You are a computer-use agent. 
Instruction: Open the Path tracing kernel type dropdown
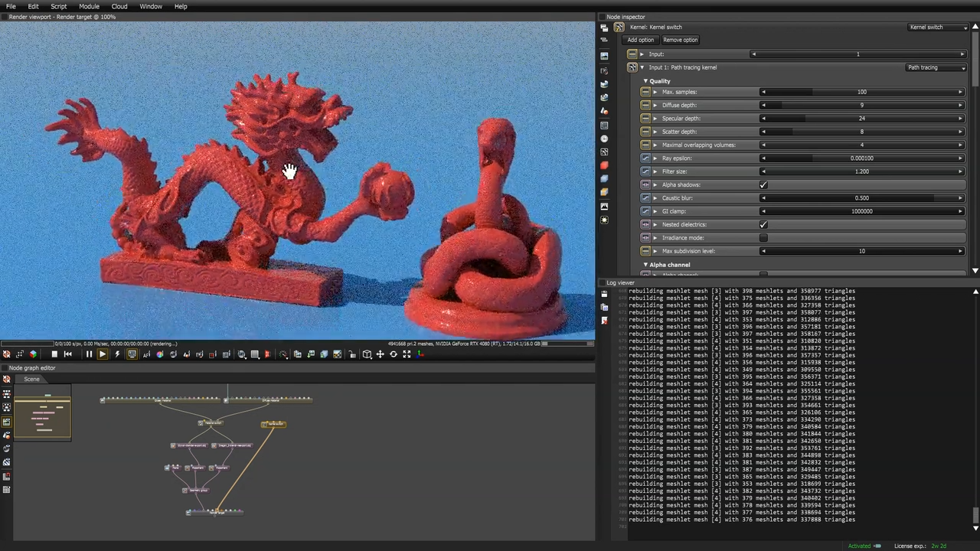tap(936, 67)
